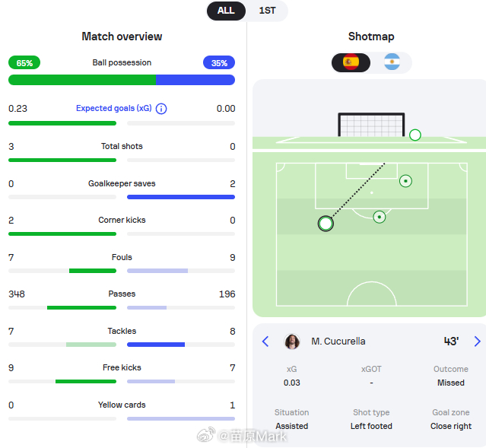Click the blue 35% possession badge

219,63
